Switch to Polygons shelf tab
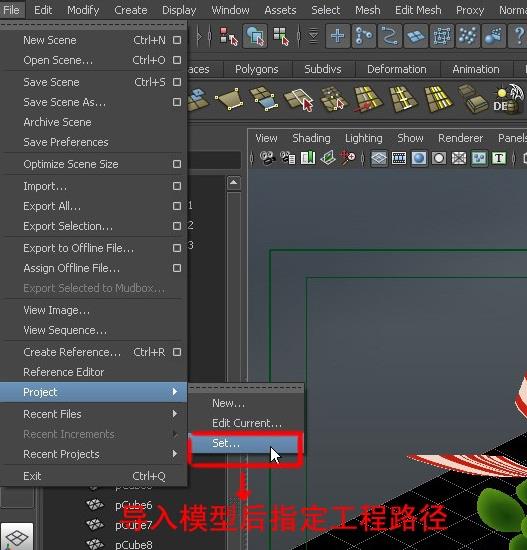The height and width of the screenshot is (550, 527). coord(256,69)
